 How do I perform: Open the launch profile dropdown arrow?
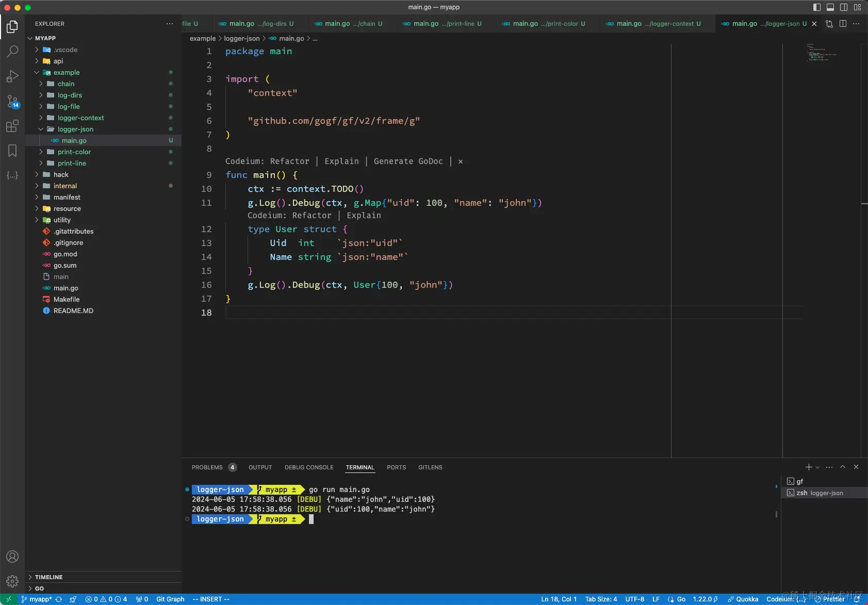tap(817, 467)
